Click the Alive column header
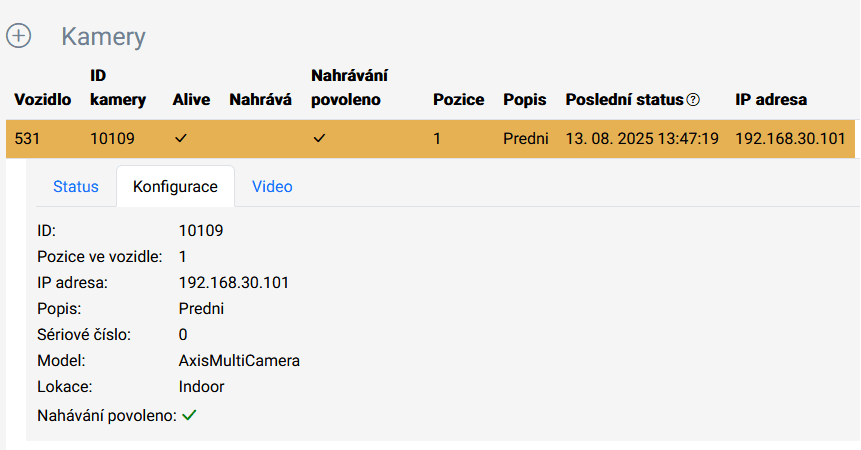Screen dimensions: 861x450 [191, 100]
